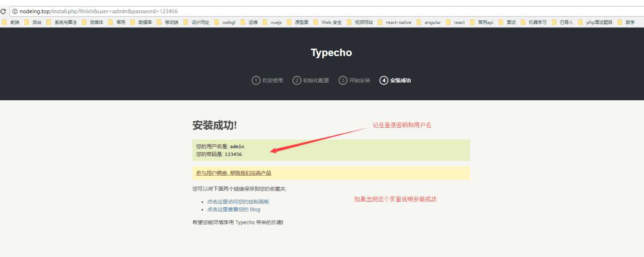Open the 原型图 bookmark folder
The width and height of the screenshot is (644, 257).
pyautogui.click(x=298, y=22)
